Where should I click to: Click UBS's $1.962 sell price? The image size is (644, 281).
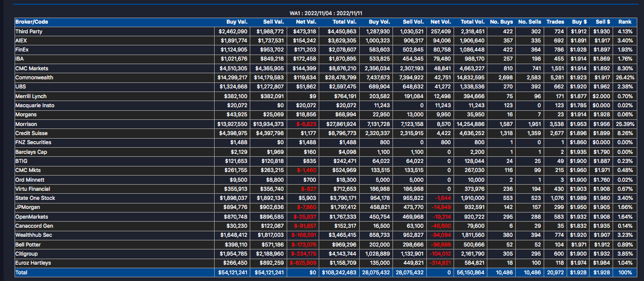[602, 87]
